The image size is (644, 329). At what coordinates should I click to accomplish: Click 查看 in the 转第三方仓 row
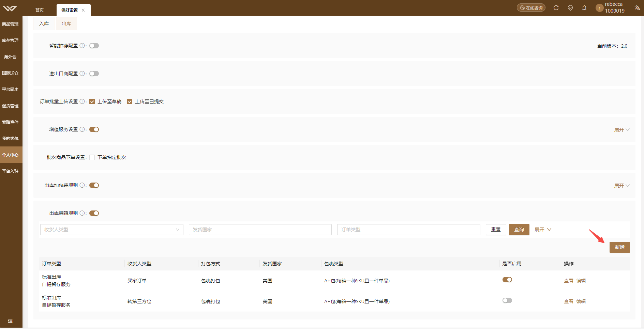click(569, 301)
